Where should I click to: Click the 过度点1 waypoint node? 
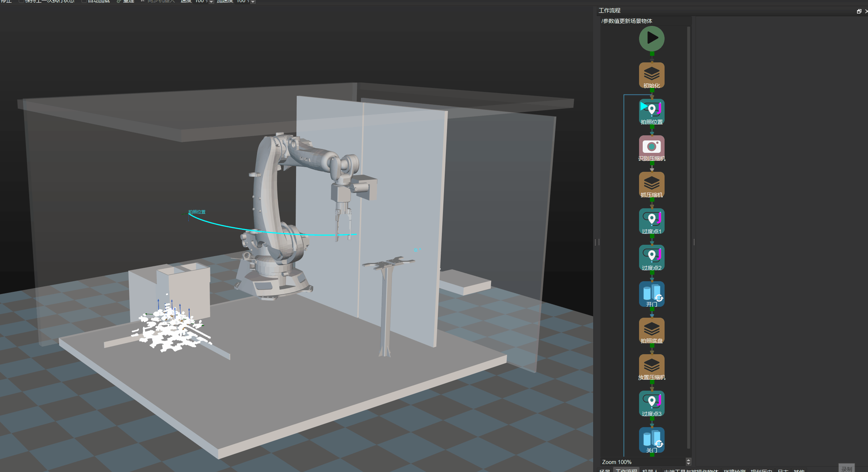(x=651, y=221)
